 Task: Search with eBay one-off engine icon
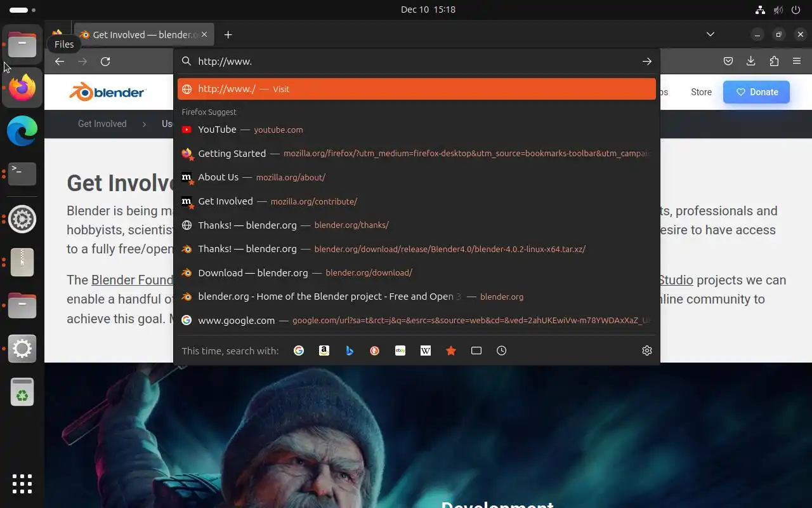tap(400, 351)
